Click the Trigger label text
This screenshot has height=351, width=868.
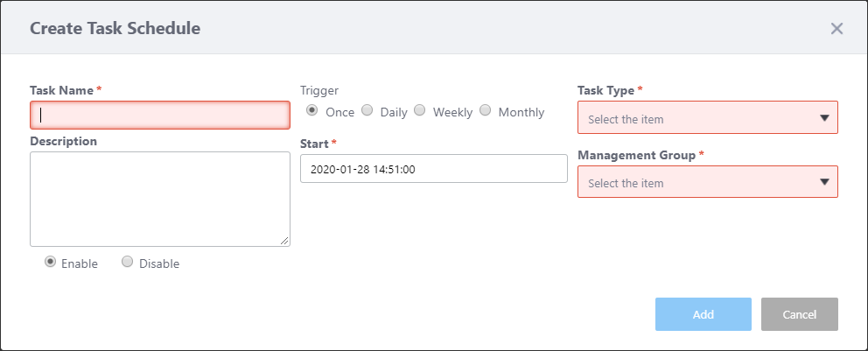coord(319,90)
